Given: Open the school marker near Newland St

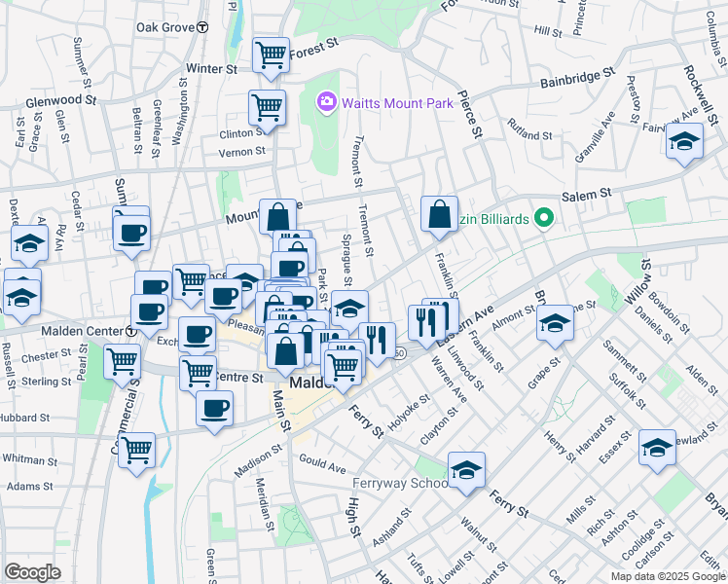Looking at the screenshot, I should pyautogui.click(x=658, y=447).
